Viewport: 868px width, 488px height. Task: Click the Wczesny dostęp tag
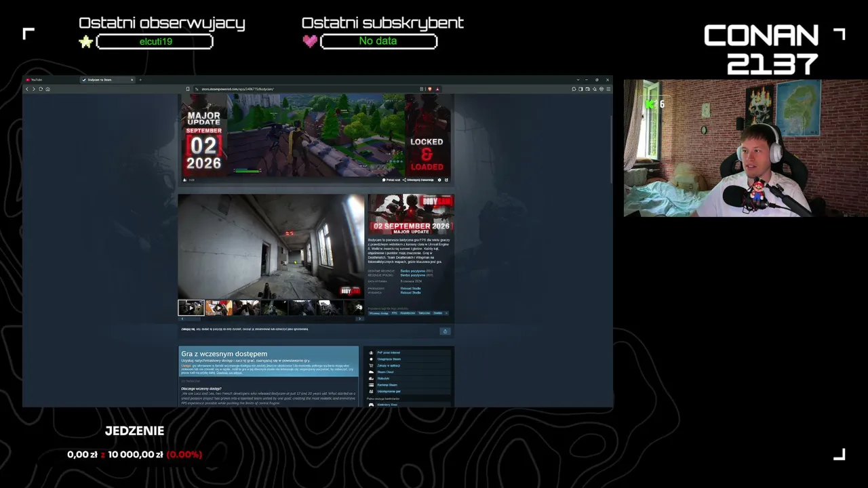pos(378,313)
